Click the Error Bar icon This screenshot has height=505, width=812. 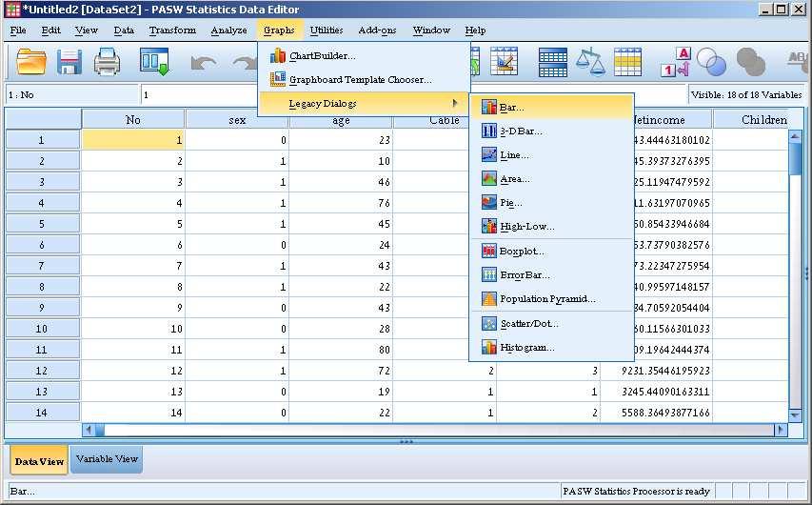[489, 274]
